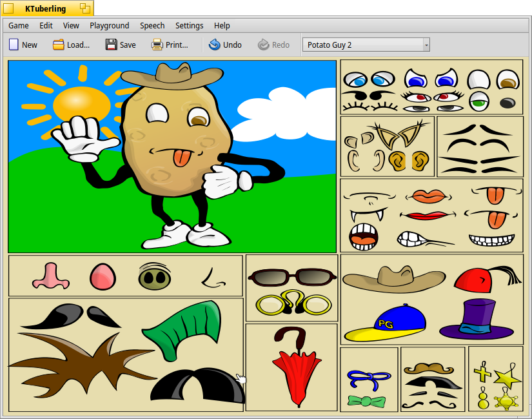Click the Save toolbar button

(121, 45)
